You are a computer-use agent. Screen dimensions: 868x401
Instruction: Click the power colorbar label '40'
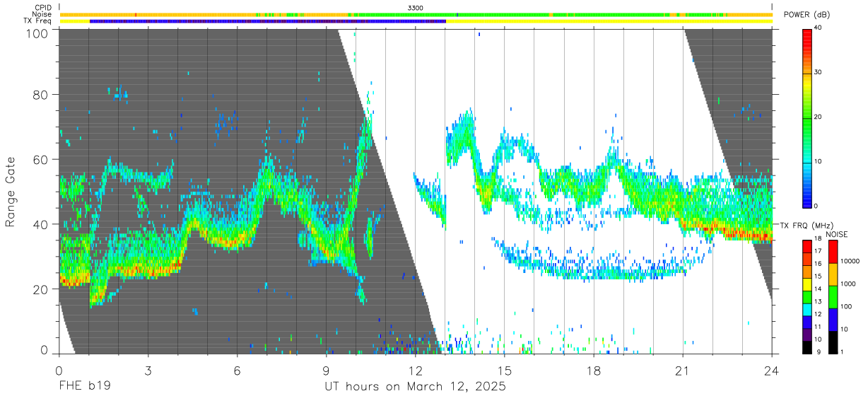tap(819, 28)
